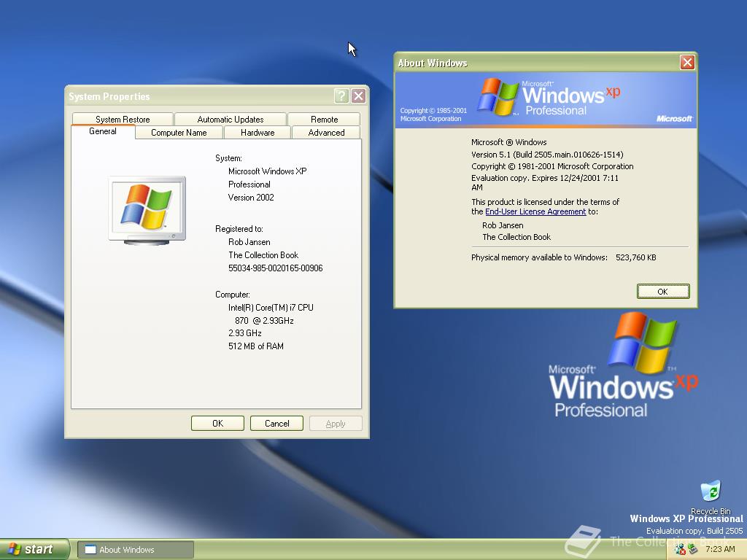Viewport: 747px width, 560px height.
Task: Click the "Version 5.1 (Build 2505.main.010626-1514)" text
Action: 547,155
